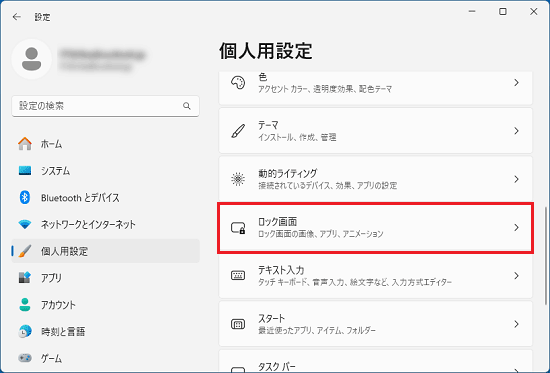
Task: Maximize the Settings window
Action: coord(503,12)
